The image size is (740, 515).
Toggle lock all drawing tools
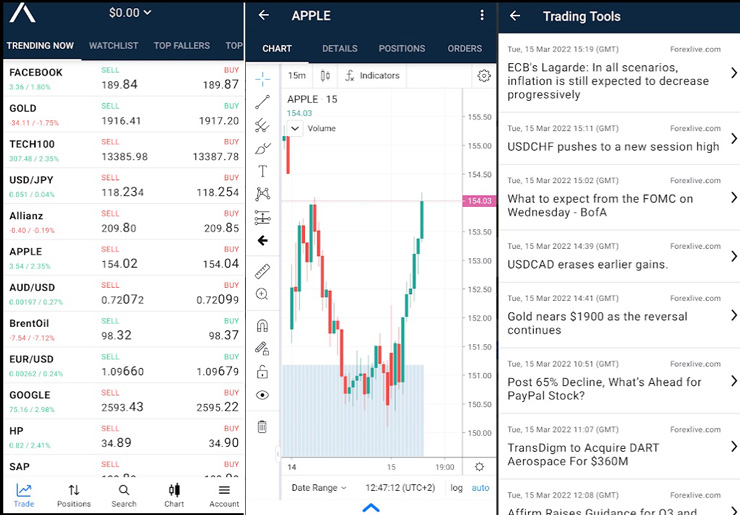coord(262,372)
